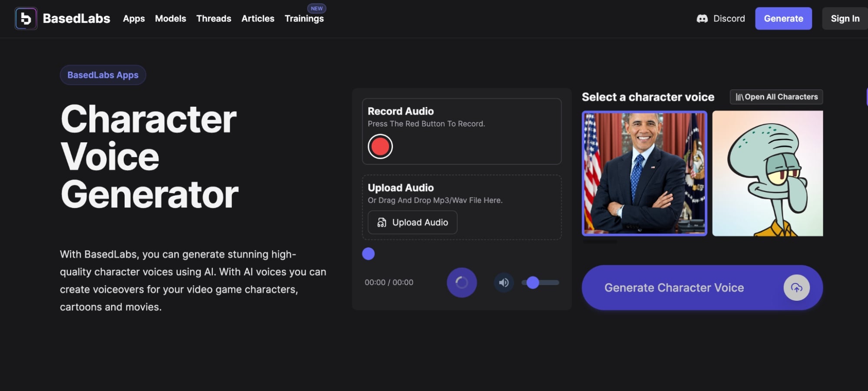Image resolution: width=868 pixels, height=391 pixels.
Task: Click the cloud upload icon
Action: tap(796, 288)
